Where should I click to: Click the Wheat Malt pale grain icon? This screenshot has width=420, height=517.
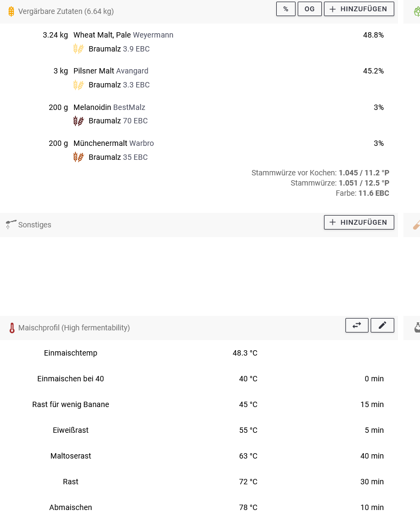pyautogui.click(x=78, y=49)
